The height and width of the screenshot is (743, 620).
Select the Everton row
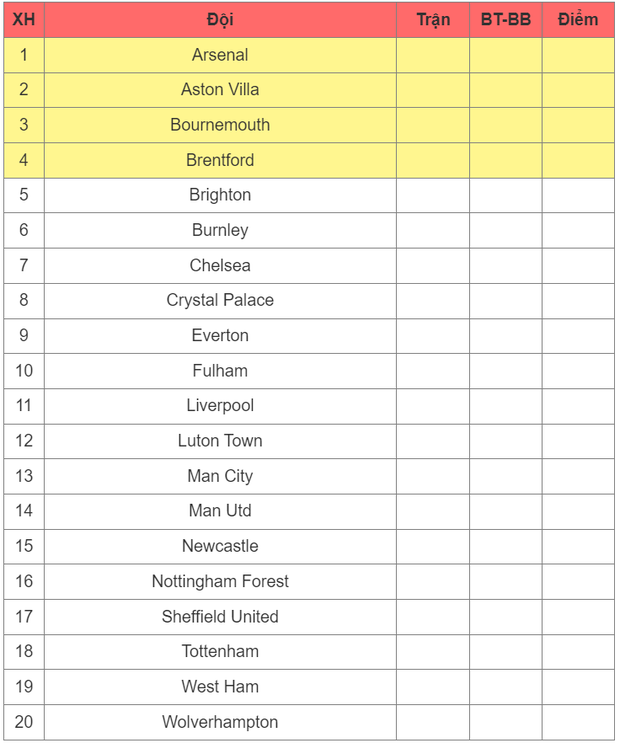[x=220, y=335]
